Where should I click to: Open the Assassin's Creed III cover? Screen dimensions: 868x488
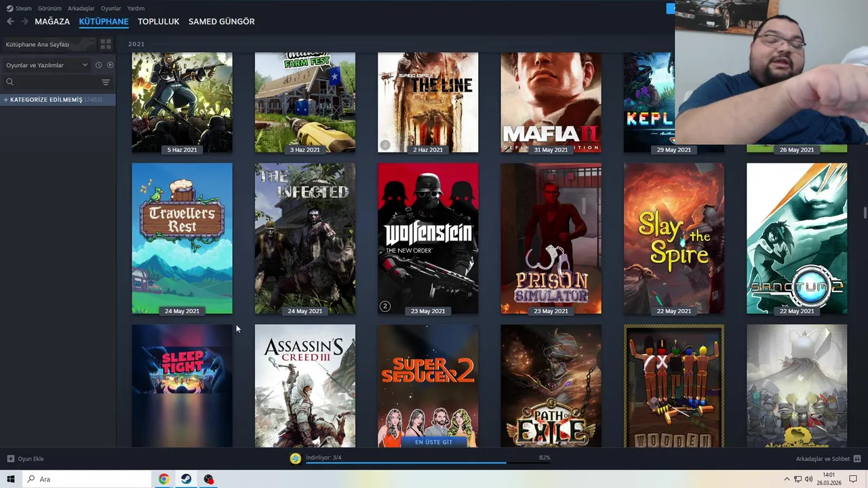pos(304,386)
